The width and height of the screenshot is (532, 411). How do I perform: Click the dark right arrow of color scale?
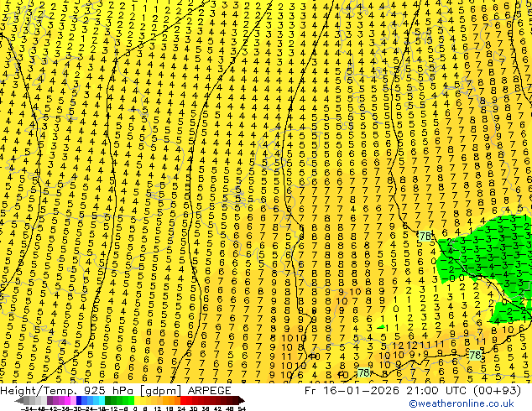click(x=242, y=400)
